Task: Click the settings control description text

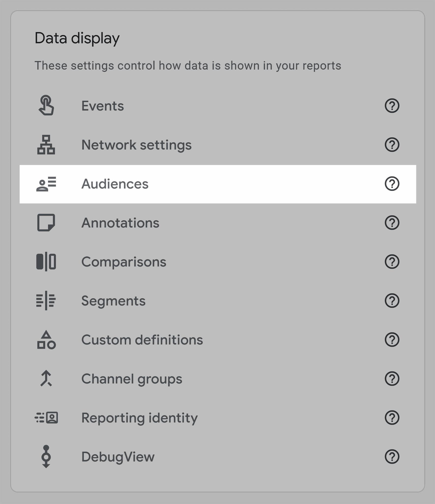Action: click(188, 66)
